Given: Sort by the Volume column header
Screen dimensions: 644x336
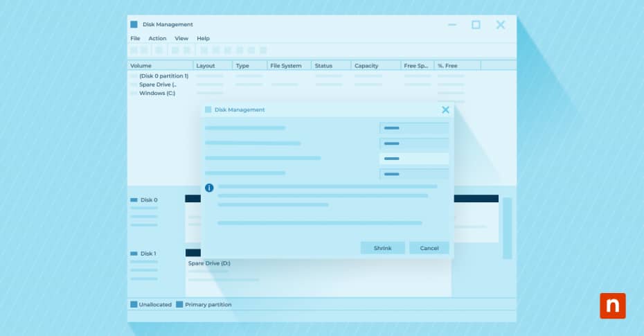Looking at the screenshot, I should 160,66.
